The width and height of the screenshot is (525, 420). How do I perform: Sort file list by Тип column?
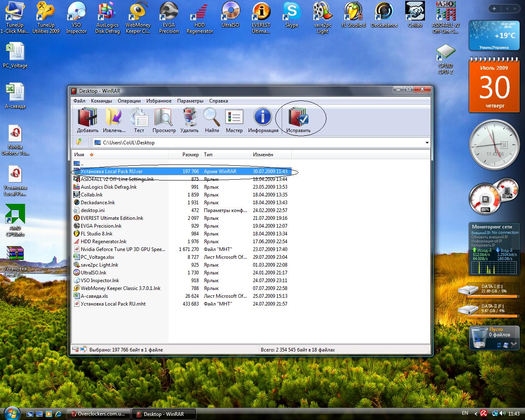tap(226, 155)
